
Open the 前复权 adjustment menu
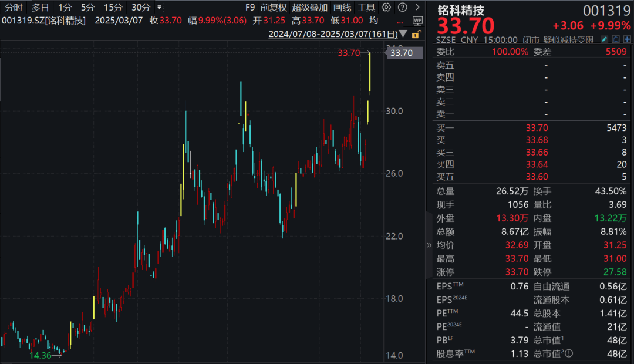tap(274, 7)
